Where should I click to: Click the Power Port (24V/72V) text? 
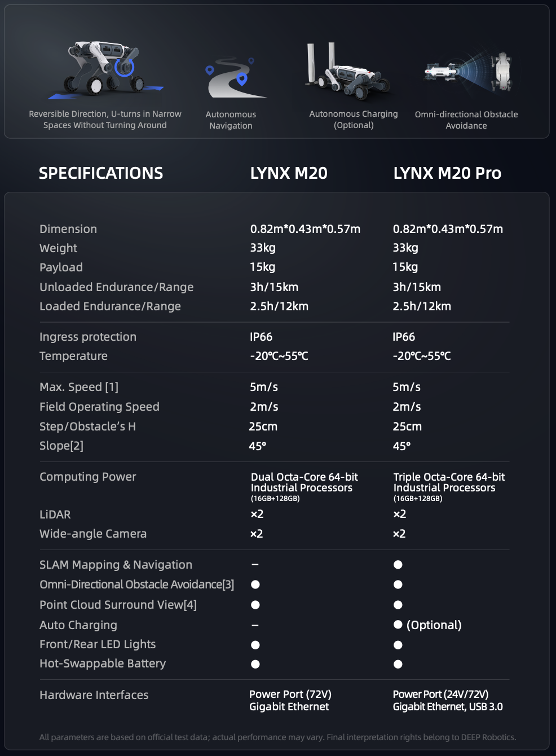click(x=440, y=695)
